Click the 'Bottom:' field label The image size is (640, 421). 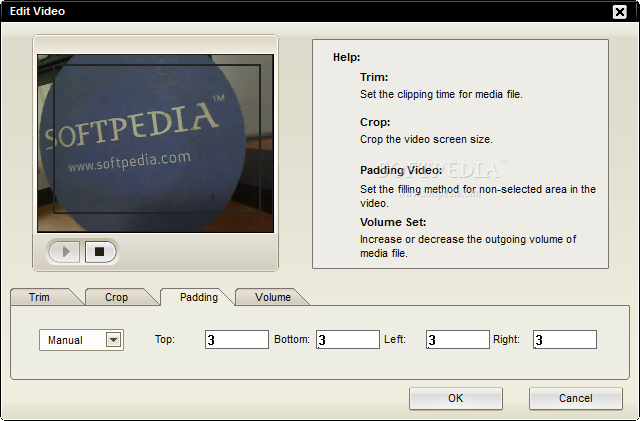click(x=292, y=339)
